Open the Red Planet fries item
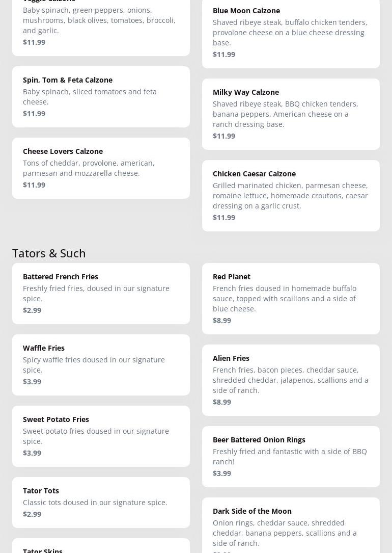392x553 pixels. (x=291, y=298)
